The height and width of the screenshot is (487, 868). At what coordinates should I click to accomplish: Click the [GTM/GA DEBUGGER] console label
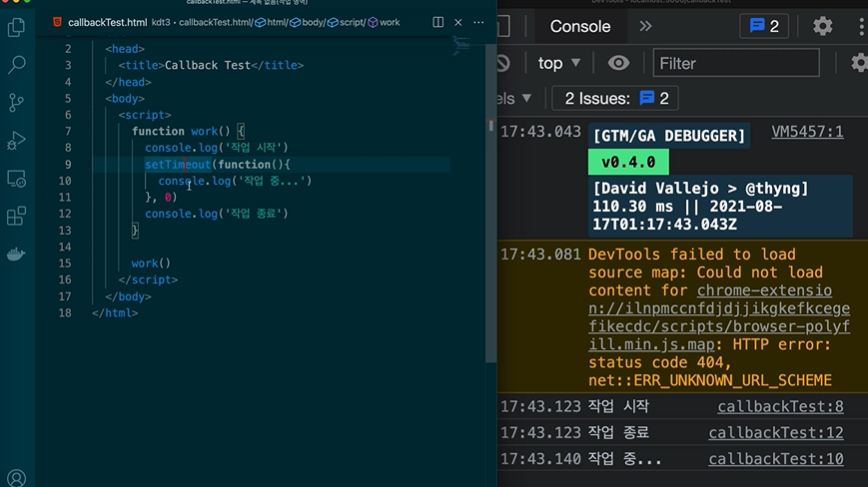point(669,136)
